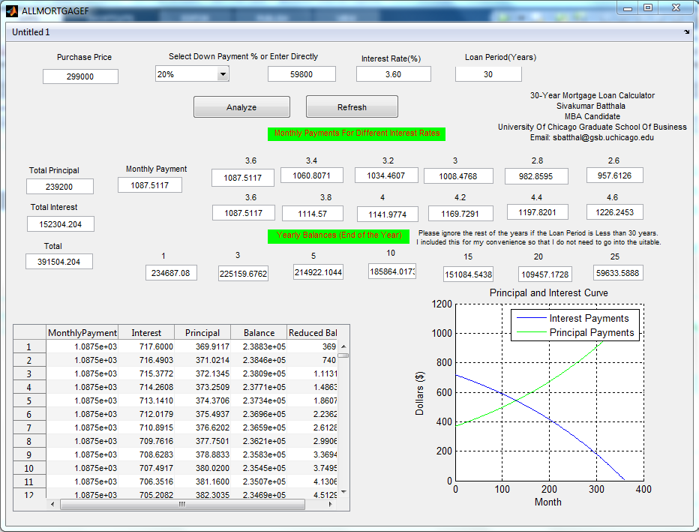
Task: Select the MonthlyPayment column header
Action: tap(82, 332)
